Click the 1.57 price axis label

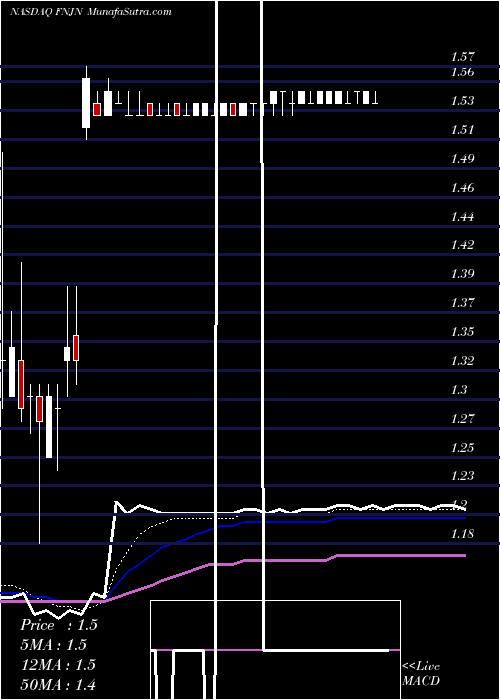pos(462,57)
